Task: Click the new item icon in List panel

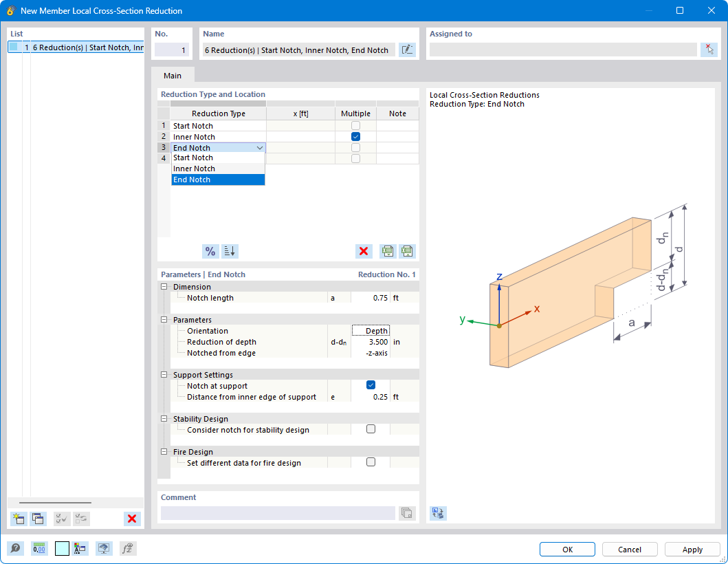Action: pos(19,519)
